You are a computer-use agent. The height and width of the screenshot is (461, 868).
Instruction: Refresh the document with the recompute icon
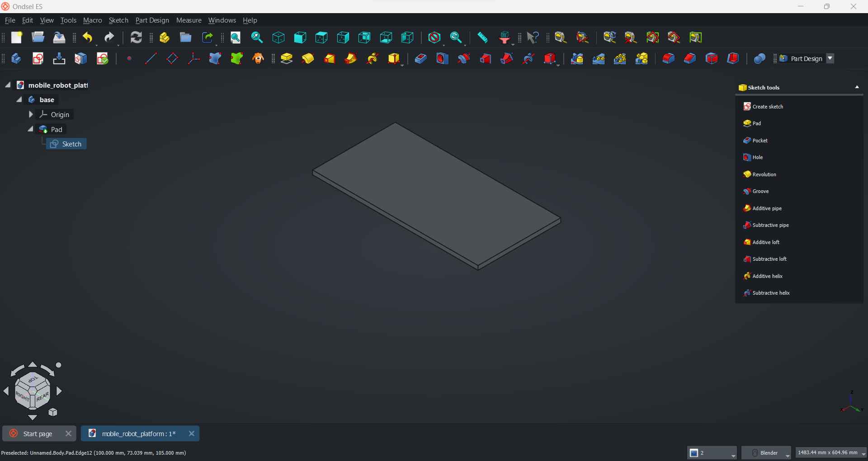(136, 38)
